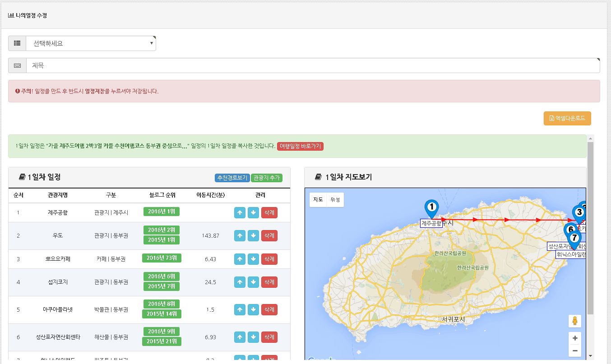This screenshot has width=611, height=364.
Task: Click the 2015년 21위 rank badge
Action: [162, 341]
